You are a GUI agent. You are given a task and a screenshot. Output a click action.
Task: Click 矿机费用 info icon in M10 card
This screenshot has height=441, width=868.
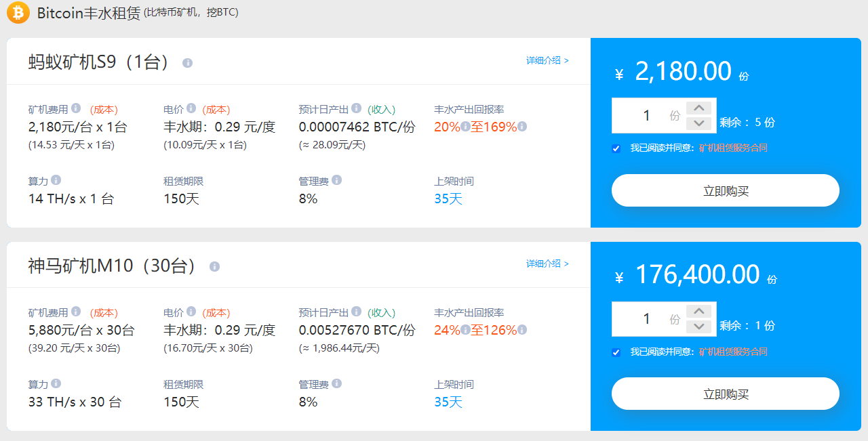76,312
